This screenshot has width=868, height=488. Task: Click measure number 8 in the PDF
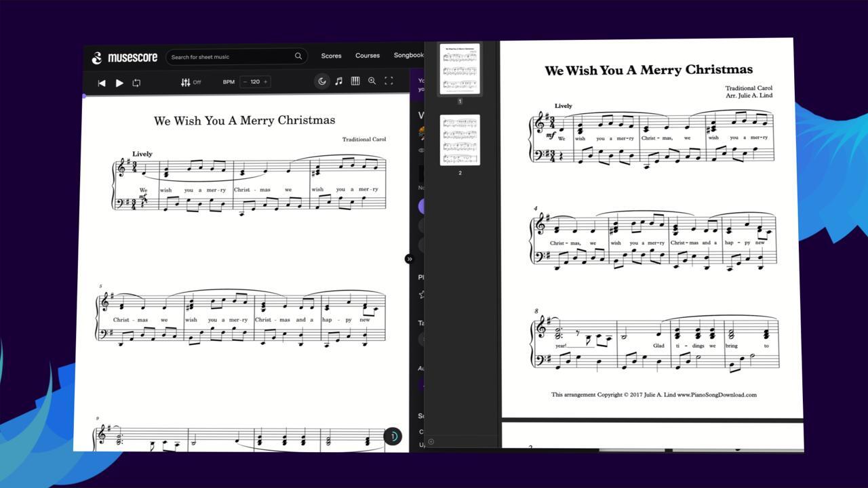[536, 311]
